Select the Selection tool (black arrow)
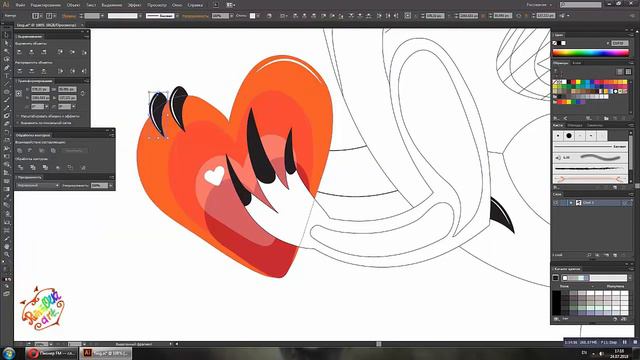Viewport: 640px width, 360px height. (6, 35)
